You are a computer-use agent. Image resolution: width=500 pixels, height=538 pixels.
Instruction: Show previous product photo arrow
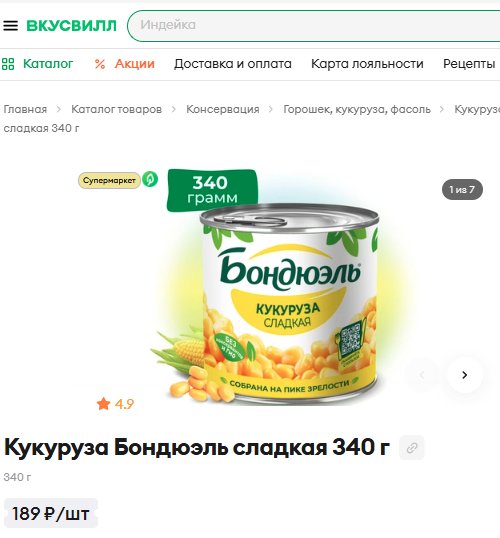click(422, 375)
